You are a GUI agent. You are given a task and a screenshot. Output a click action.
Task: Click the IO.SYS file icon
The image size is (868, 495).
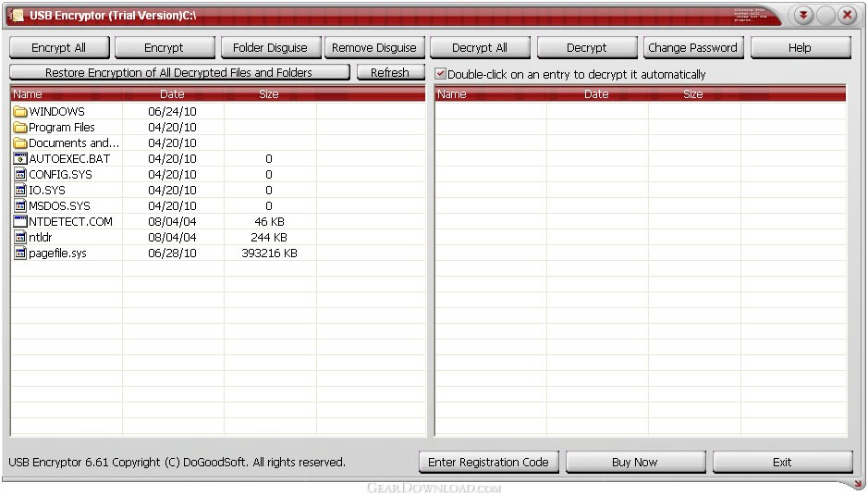tap(20, 190)
